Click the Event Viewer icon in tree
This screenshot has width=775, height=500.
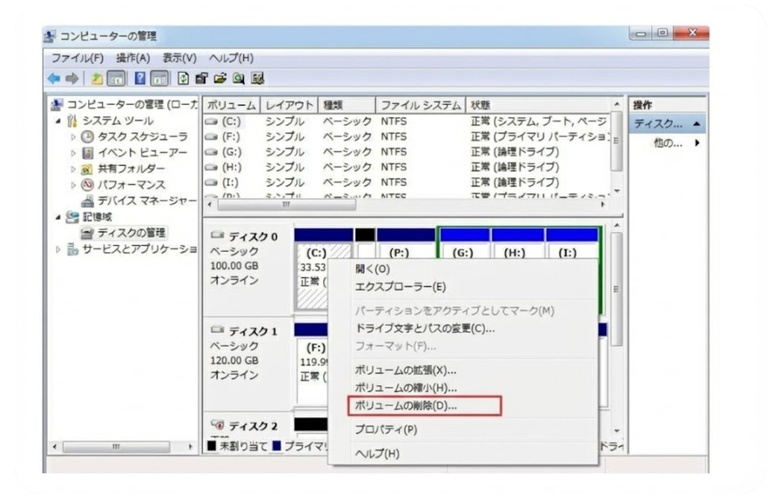pos(87,153)
